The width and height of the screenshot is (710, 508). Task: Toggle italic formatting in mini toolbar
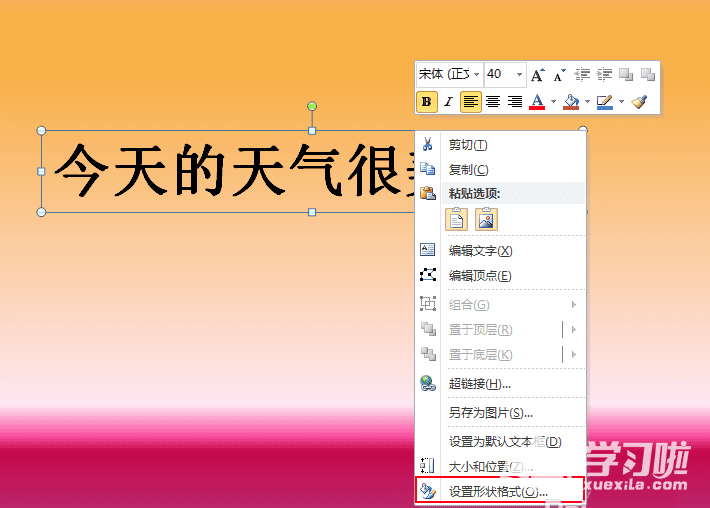point(448,101)
